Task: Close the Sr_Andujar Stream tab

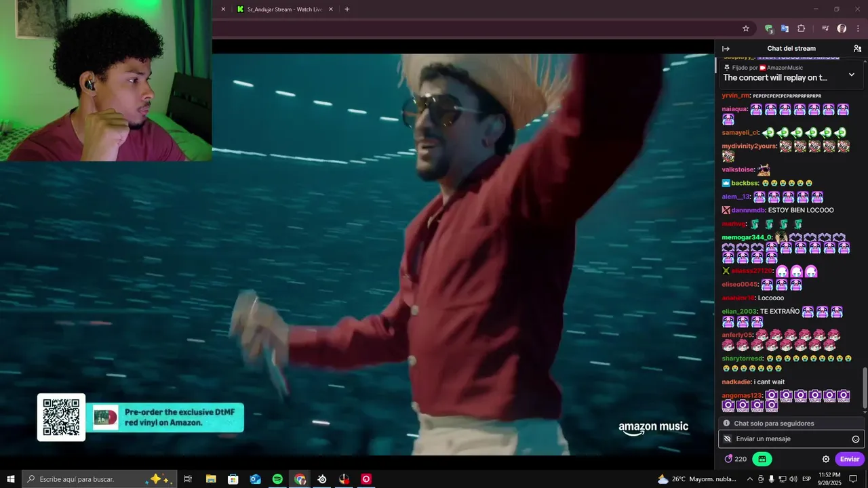Action: (x=331, y=9)
